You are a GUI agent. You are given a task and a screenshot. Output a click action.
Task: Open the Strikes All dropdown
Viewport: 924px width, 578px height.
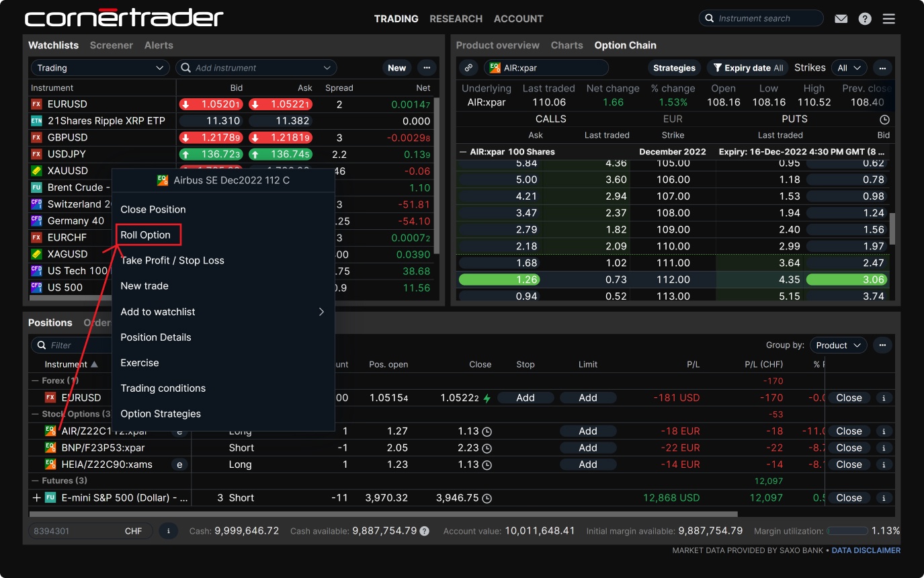(849, 68)
